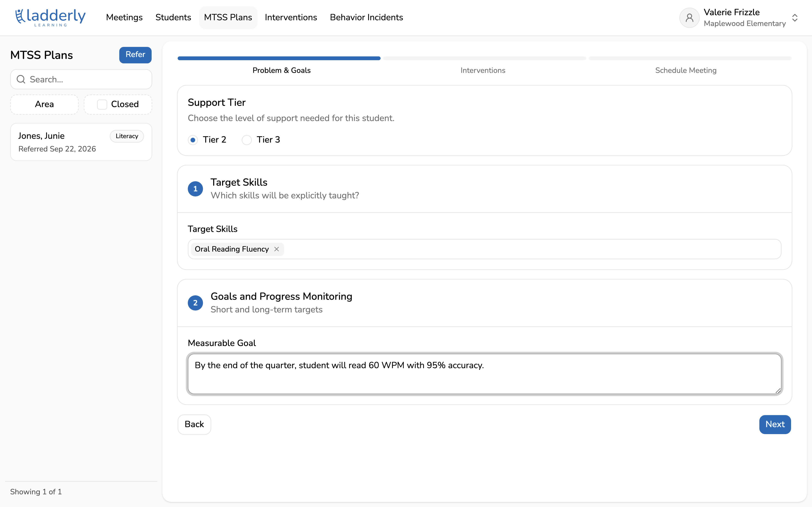Image resolution: width=812 pixels, height=507 pixels.
Task: Click the step 1 circle badge
Action: (x=195, y=189)
